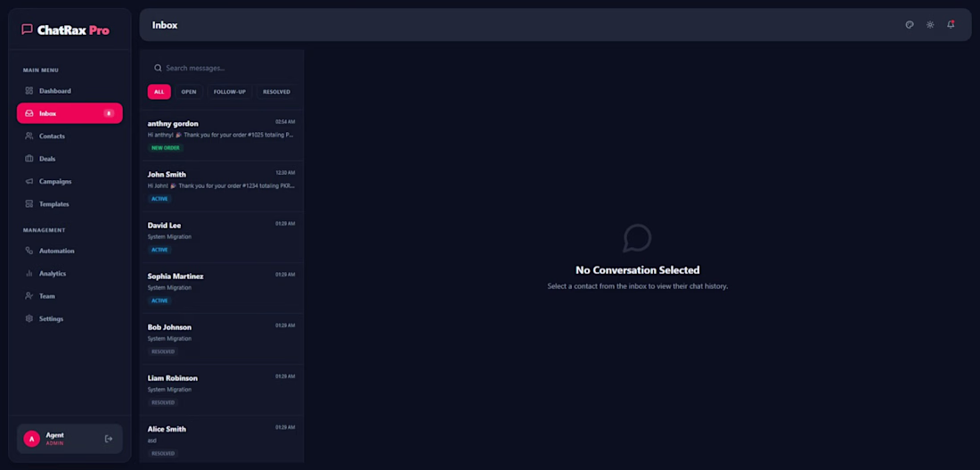Click the Team user icon
The height and width of the screenshot is (470, 980).
[x=29, y=296]
